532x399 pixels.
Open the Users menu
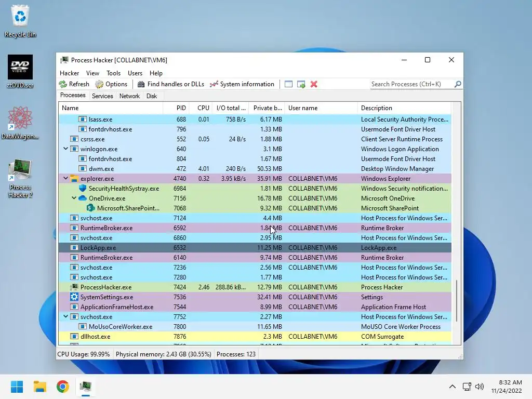tap(135, 73)
